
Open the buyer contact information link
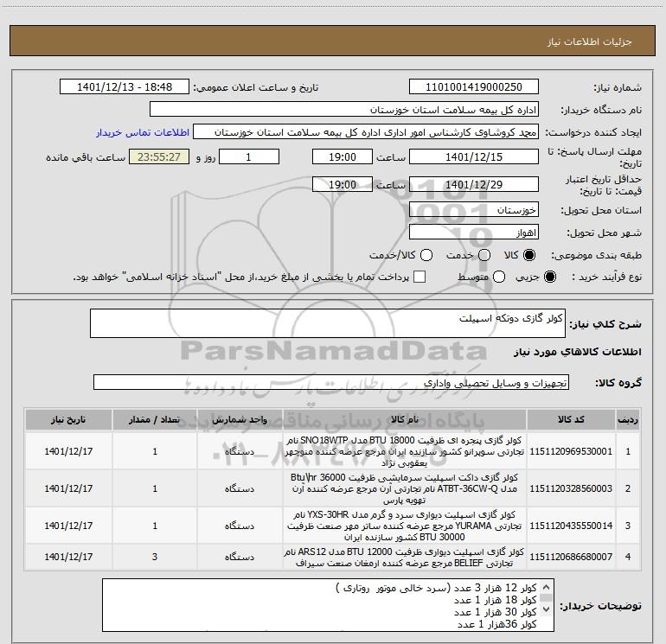pyautogui.click(x=143, y=132)
